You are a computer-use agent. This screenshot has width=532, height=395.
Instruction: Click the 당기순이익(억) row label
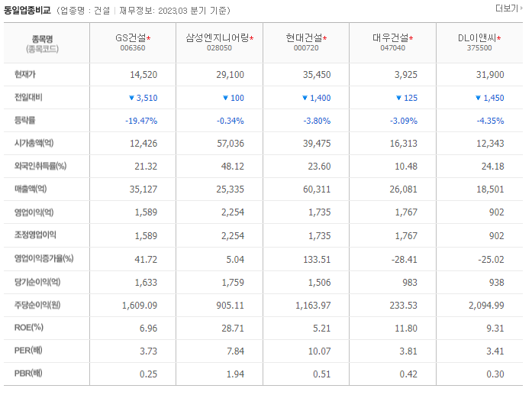[x=37, y=282]
